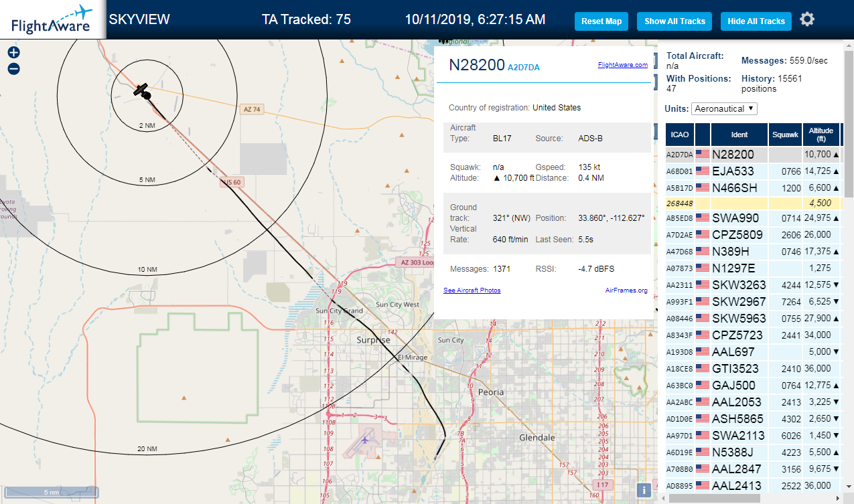Select the N28200 aircraft marker on map

pyautogui.click(x=141, y=90)
